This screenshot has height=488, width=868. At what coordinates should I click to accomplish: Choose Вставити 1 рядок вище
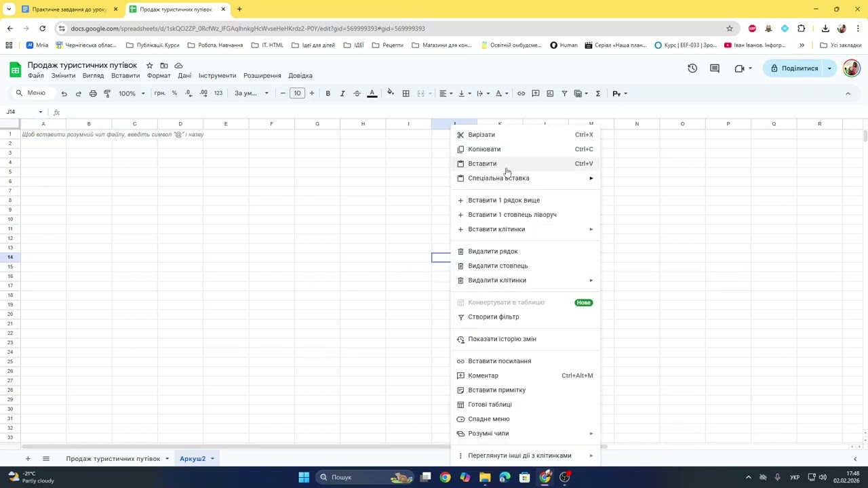coord(526,201)
